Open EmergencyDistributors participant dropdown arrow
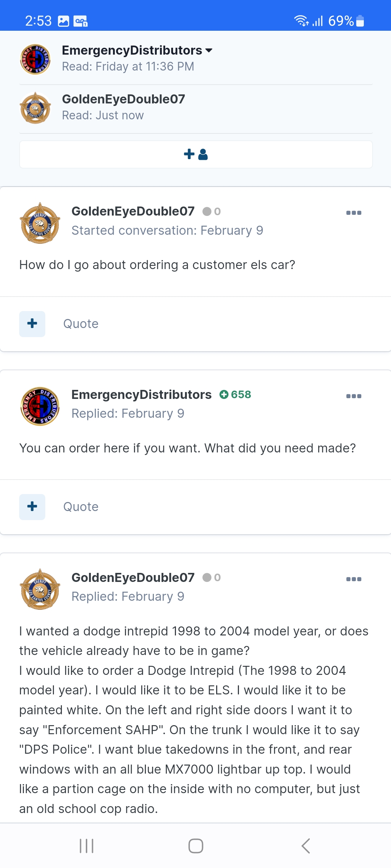This screenshot has width=391, height=868. [x=209, y=50]
